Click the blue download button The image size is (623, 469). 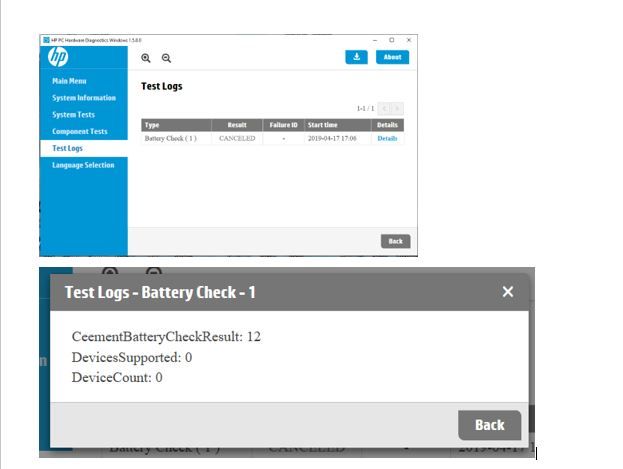pos(356,57)
